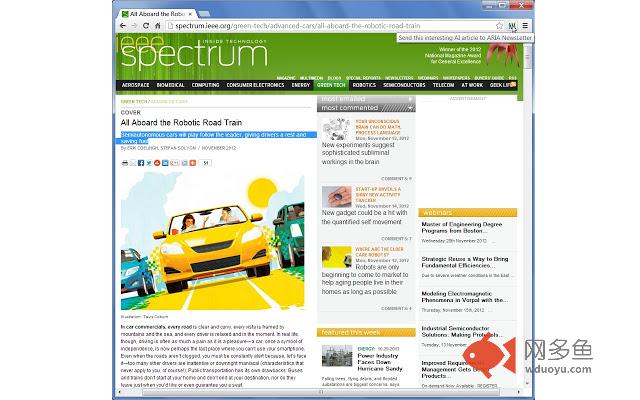Open the elder care robots thumbnail
This screenshot has height=400, width=640.
click(336, 257)
